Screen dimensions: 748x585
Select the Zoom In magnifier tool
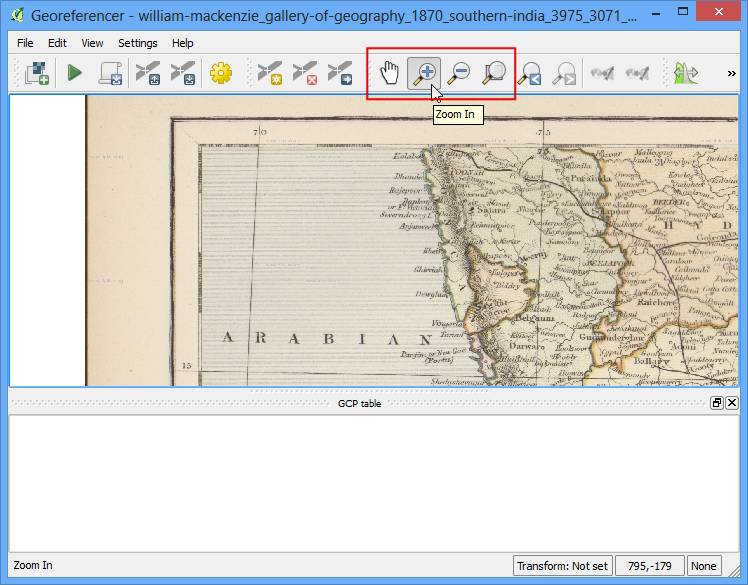424,73
